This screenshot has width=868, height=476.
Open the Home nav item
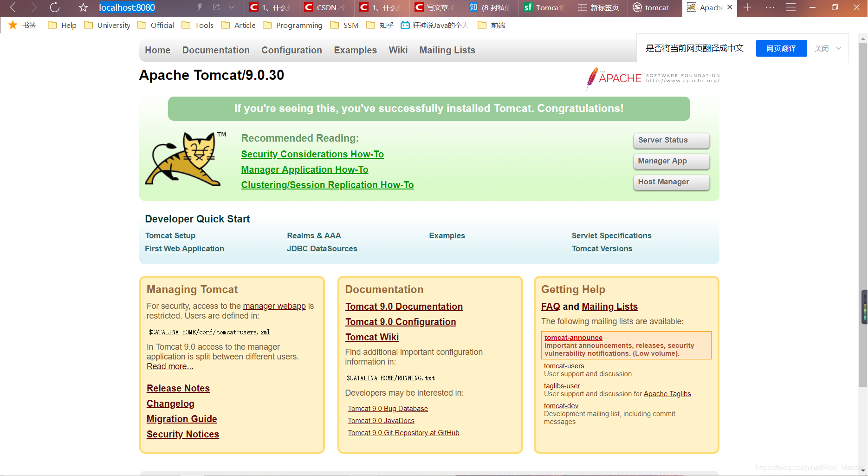click(x=157, y=50)
